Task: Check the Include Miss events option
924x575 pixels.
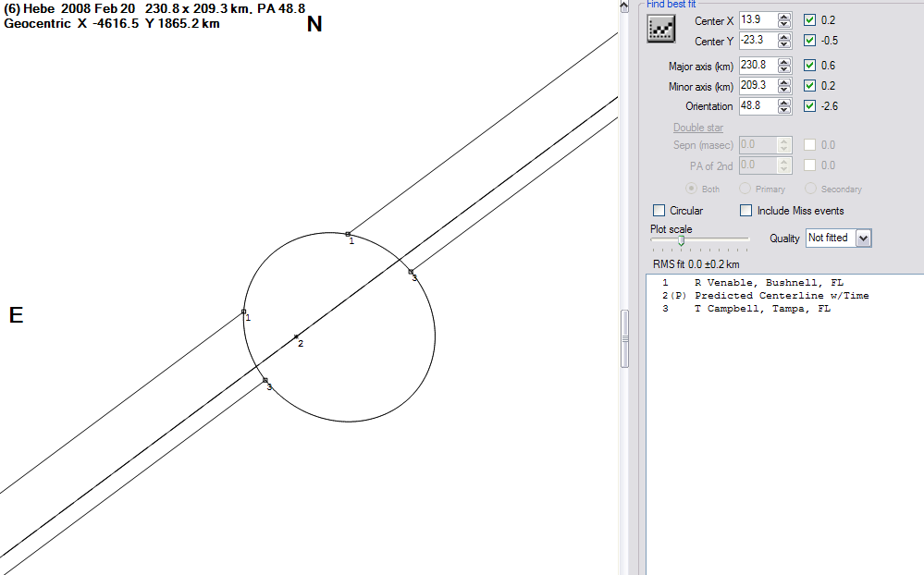Action: click(x=746, y=211)
